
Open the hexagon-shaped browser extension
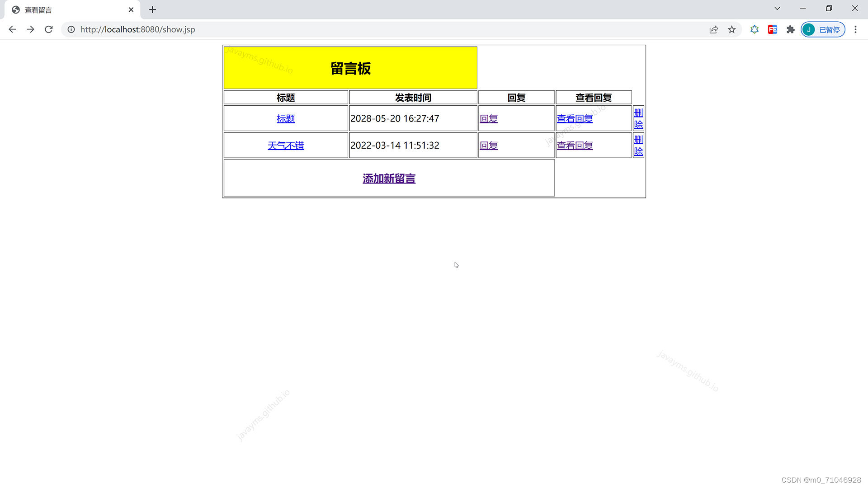click(x=755, y=29)
